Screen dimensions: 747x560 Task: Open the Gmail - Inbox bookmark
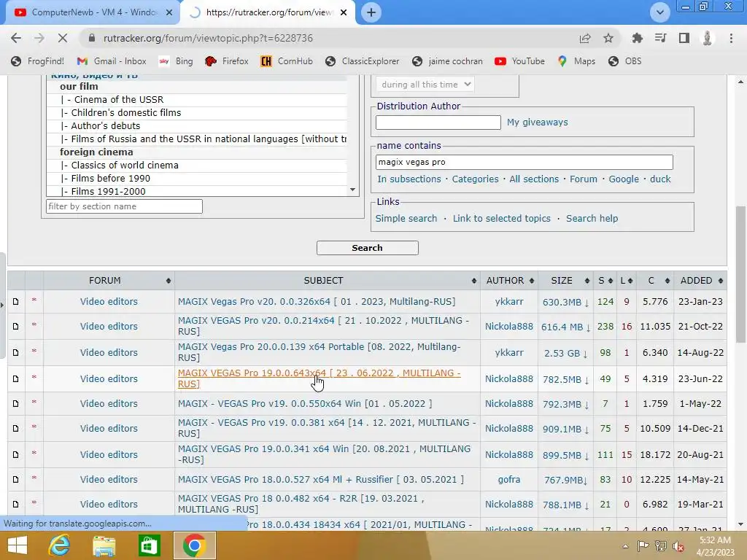pos(112,61)
